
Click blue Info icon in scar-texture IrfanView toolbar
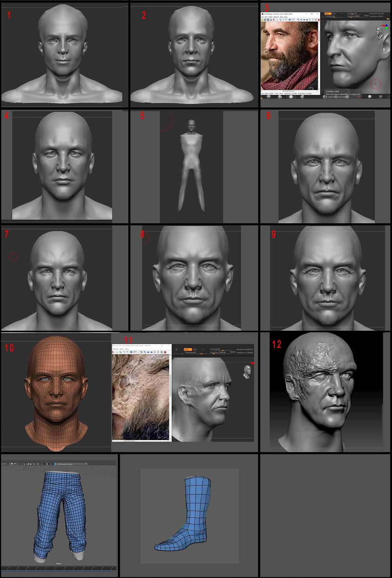[132, 352]
